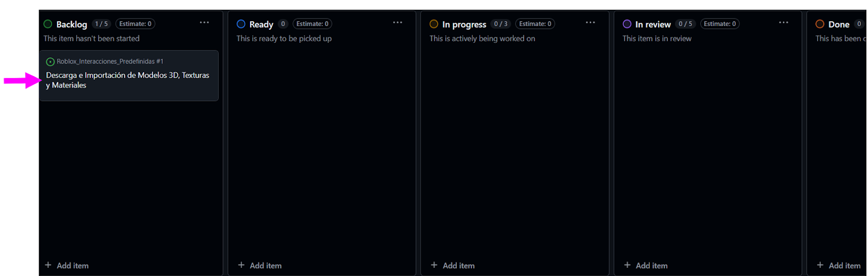Click the In progress Estimate: 0 badge
The width and height of the screenshot is (868, 276).
click(x=535, y=24)
